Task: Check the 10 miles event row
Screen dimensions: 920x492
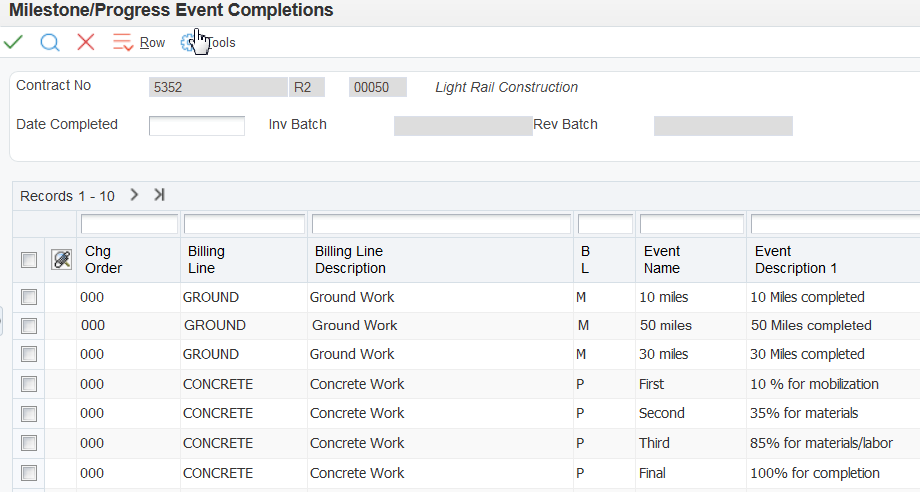Action: [x=29, y=297]
